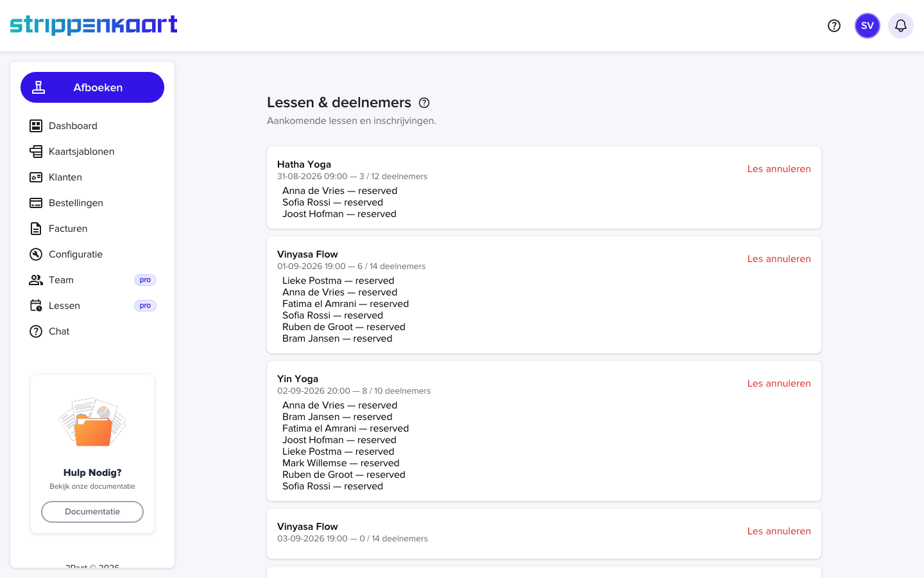The width and height of the screenshot is (924, 578).
Task: Click the folder illustration in help card
Action: pyautogui.click(x=92, y=422)
